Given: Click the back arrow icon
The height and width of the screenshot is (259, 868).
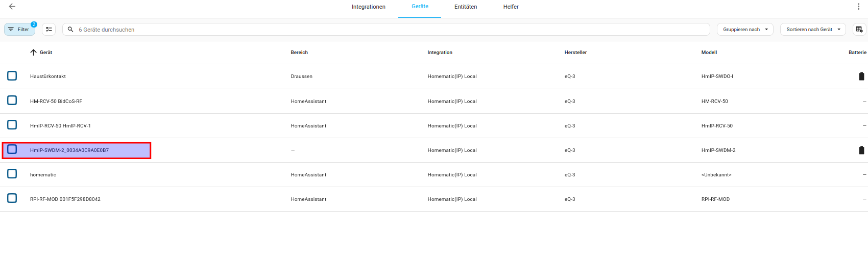Looking at the screenshot, I should [12, 7].
